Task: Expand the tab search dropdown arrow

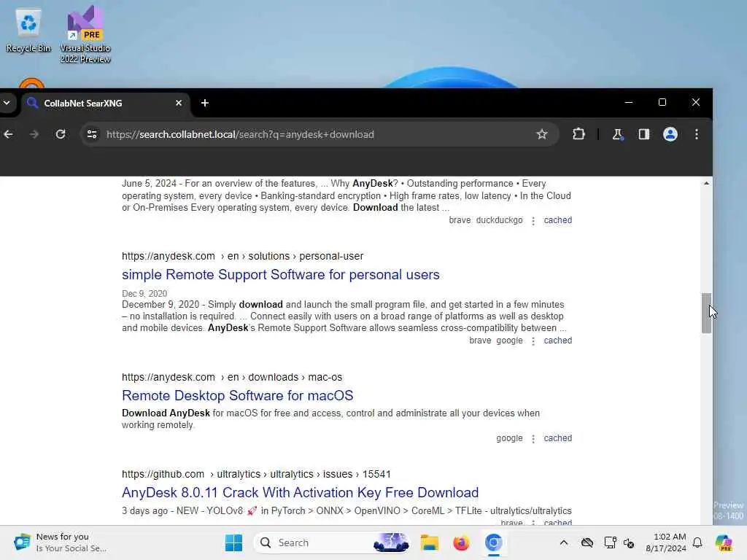Action: tap(7, 103)
